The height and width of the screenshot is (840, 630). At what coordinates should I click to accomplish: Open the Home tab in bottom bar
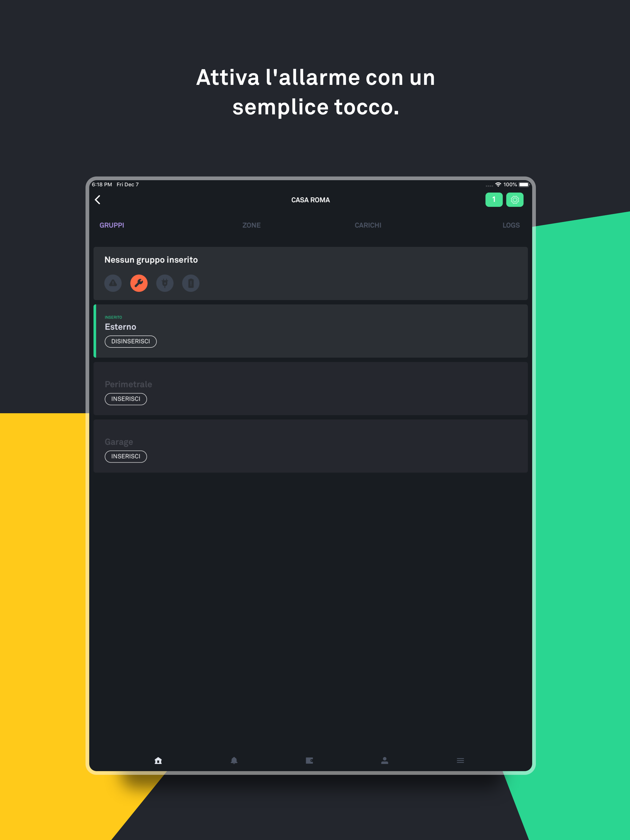[x=158, y=760]
